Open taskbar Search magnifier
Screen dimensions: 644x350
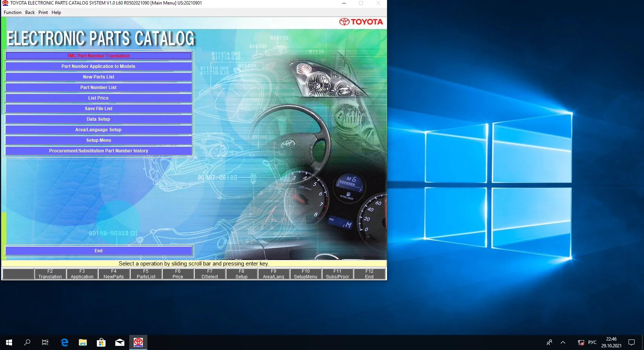pyautogui.click(x=27, y=342)
